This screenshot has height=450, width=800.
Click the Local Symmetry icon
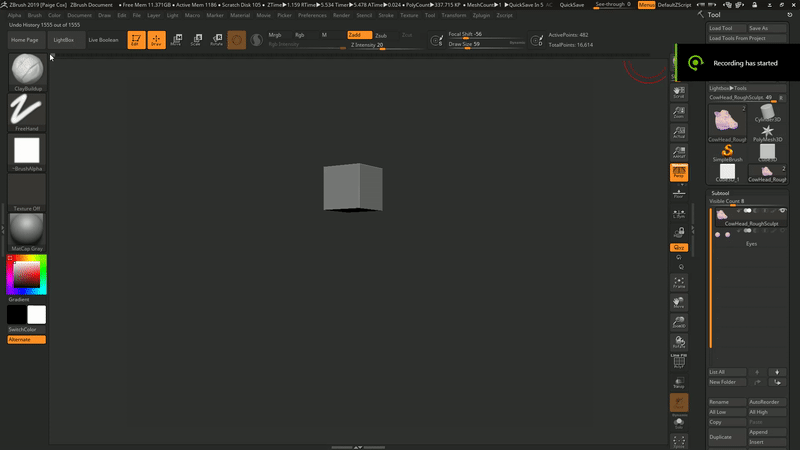[679, 214]
